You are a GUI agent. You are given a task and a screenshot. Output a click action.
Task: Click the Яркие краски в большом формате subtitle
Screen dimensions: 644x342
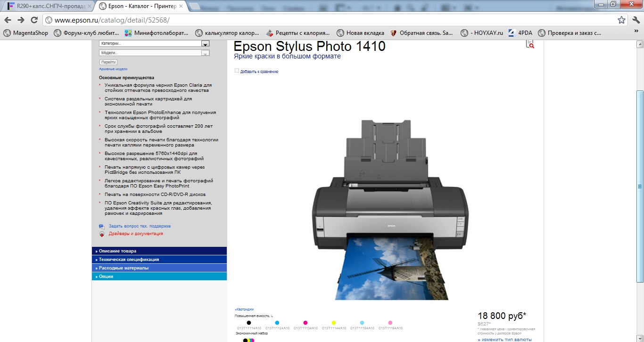287,56
